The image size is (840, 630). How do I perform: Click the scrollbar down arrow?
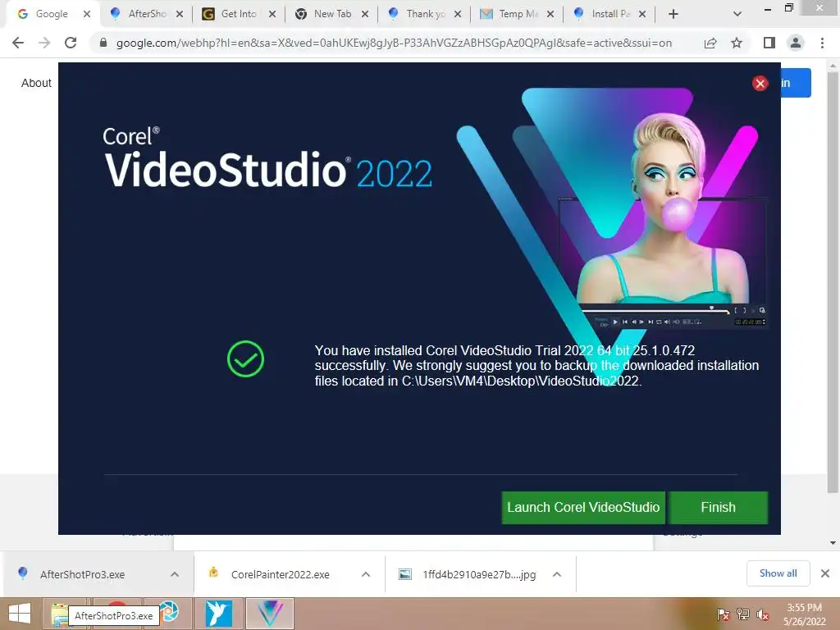point(832,543)
